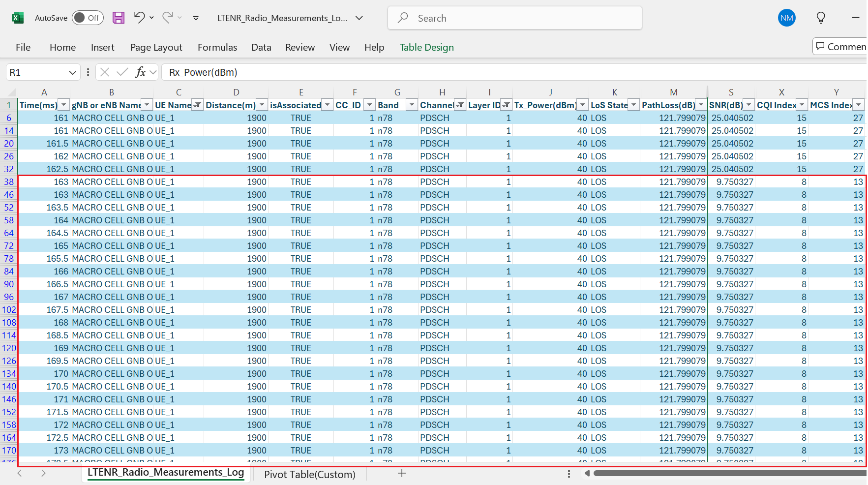Open the UE Name column filter
The width and height of the screenshot is (868, 485).
point(197,105)
